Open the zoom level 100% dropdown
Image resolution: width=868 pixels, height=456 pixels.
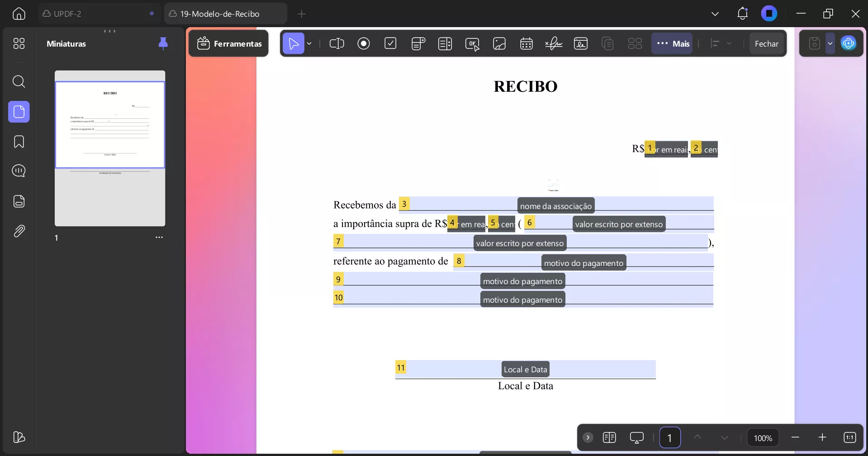click(x=763, y=438)
